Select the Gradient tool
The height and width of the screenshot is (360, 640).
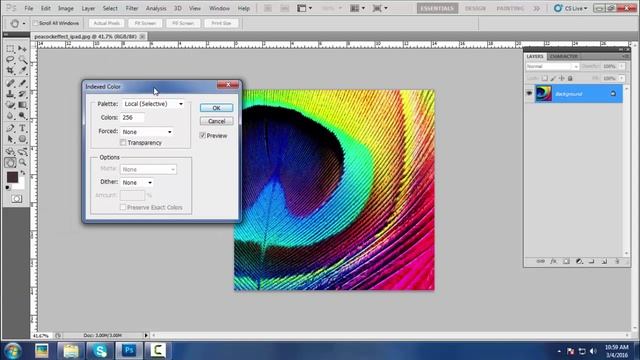click(x=22, y=105)
